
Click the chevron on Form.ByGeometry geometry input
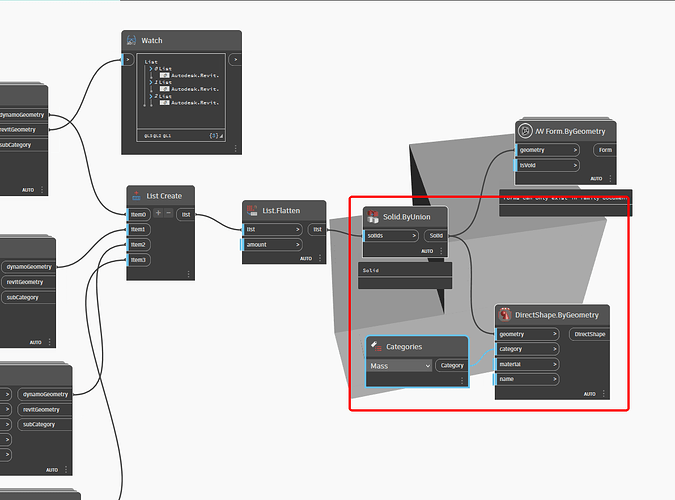coord(575,150)
